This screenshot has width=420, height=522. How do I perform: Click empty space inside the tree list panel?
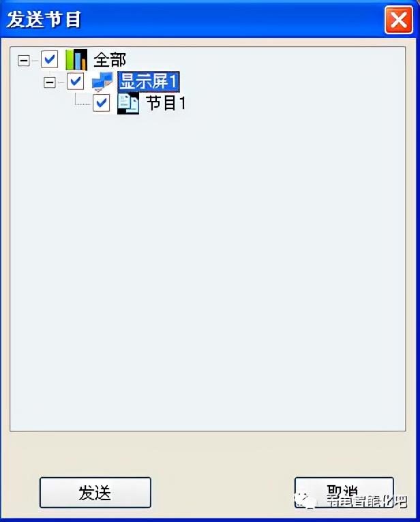click(x=208, y=266)
